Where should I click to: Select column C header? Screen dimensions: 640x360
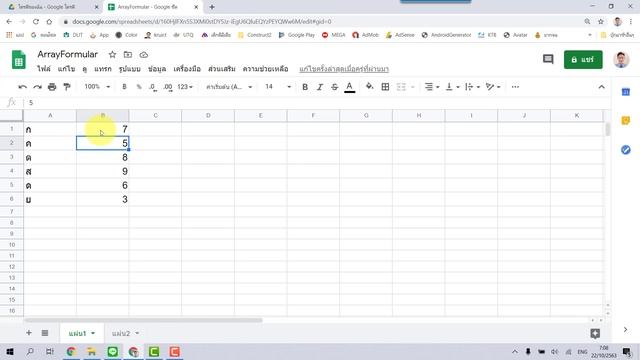[155, 116]
